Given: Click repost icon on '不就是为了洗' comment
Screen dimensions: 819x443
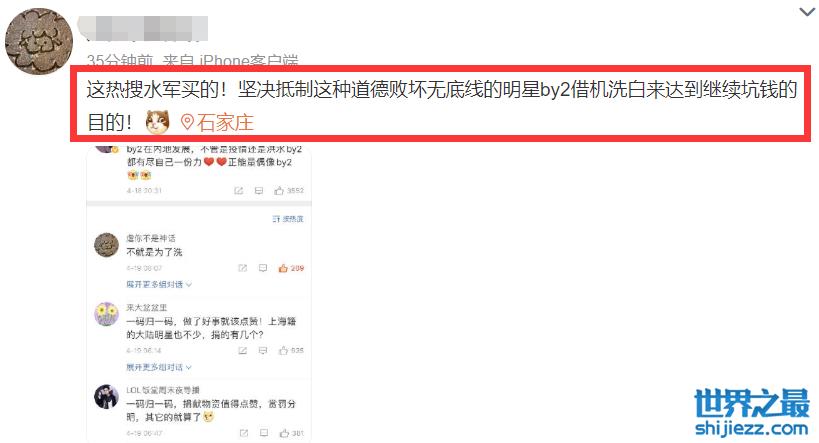Looking at the screenshot, I should [x=242, y=268].
